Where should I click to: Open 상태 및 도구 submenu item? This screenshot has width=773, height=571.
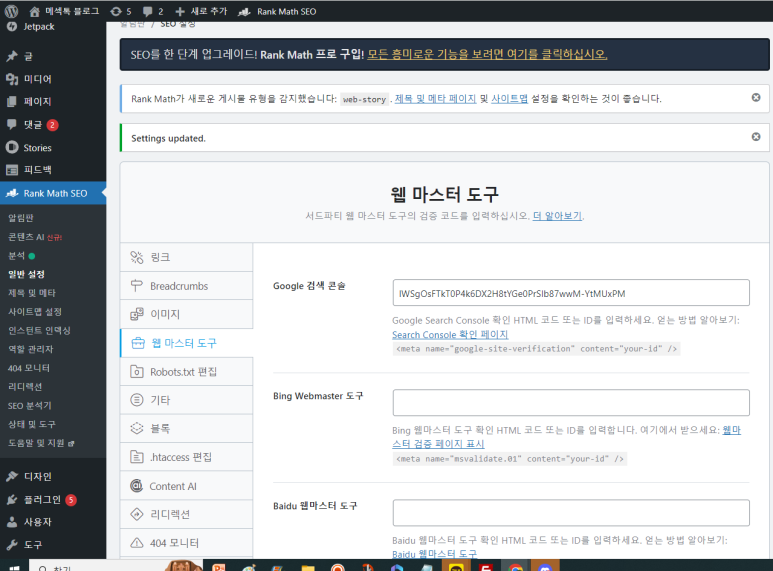[32, 424]
